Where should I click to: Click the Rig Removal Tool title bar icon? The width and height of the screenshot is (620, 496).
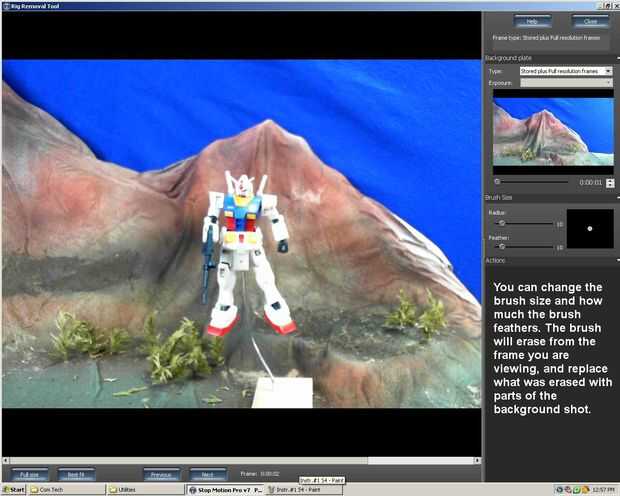point(6,6)
